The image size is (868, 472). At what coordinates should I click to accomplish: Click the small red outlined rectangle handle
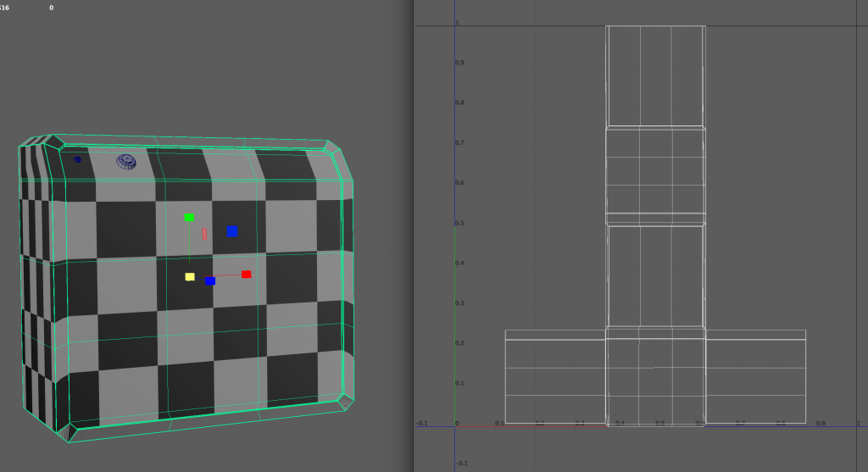(x=204, y=234)
